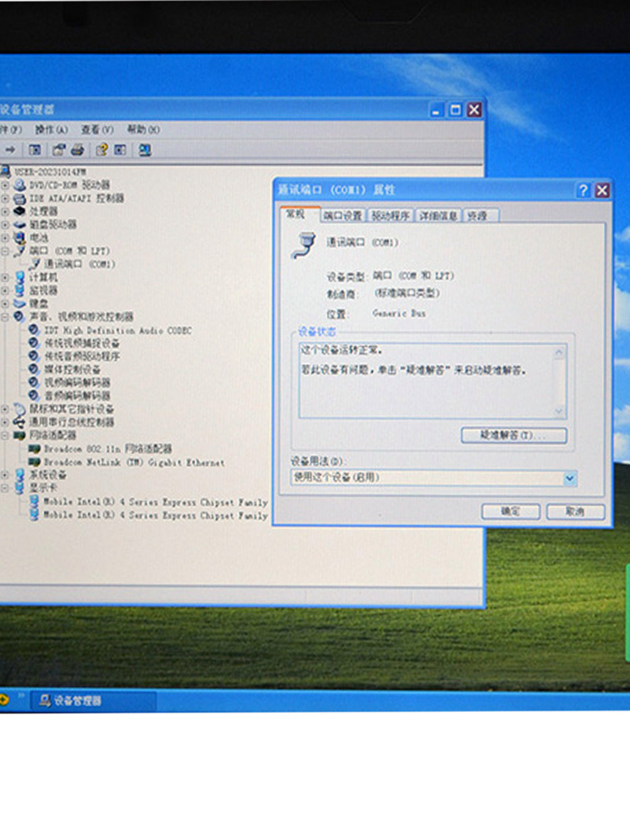
Task: Select the 传统音频驱动程序 entry
Action: pyautogui.click(x=82, y=357)
